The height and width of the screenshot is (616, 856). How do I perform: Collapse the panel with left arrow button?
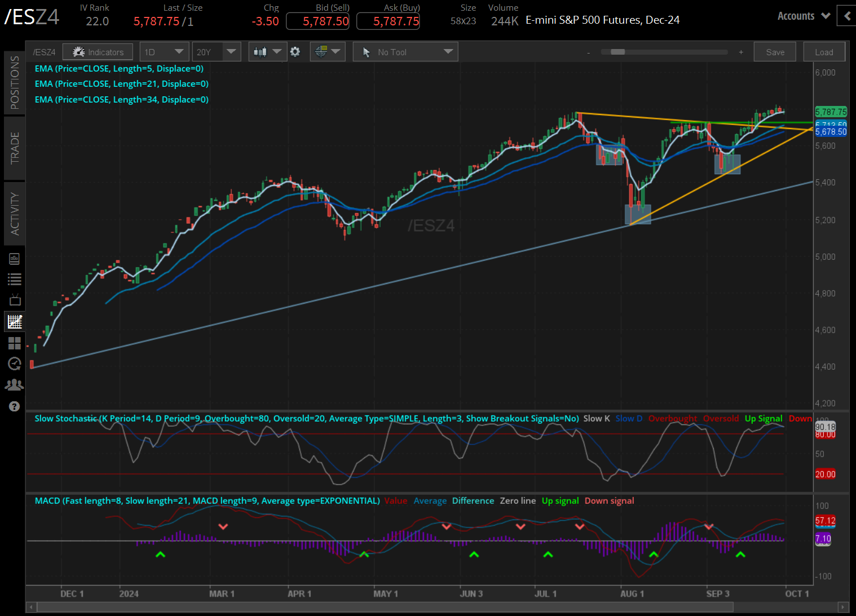[847, 16]
